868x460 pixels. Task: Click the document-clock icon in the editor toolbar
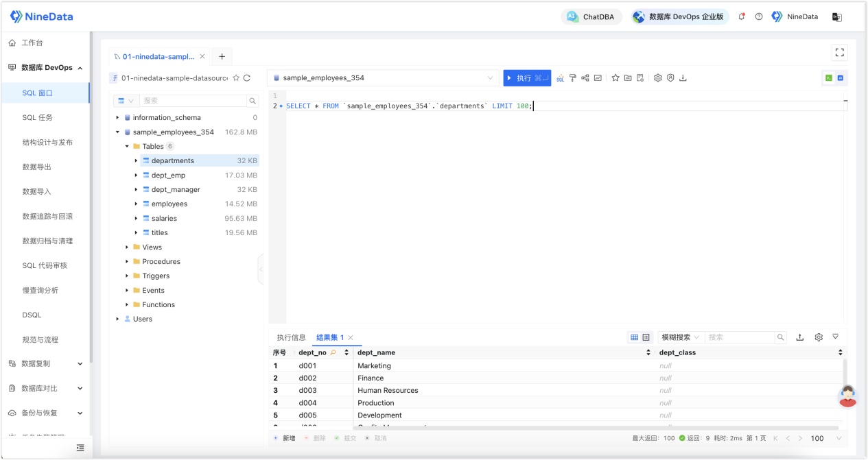(x=640, y=78)
